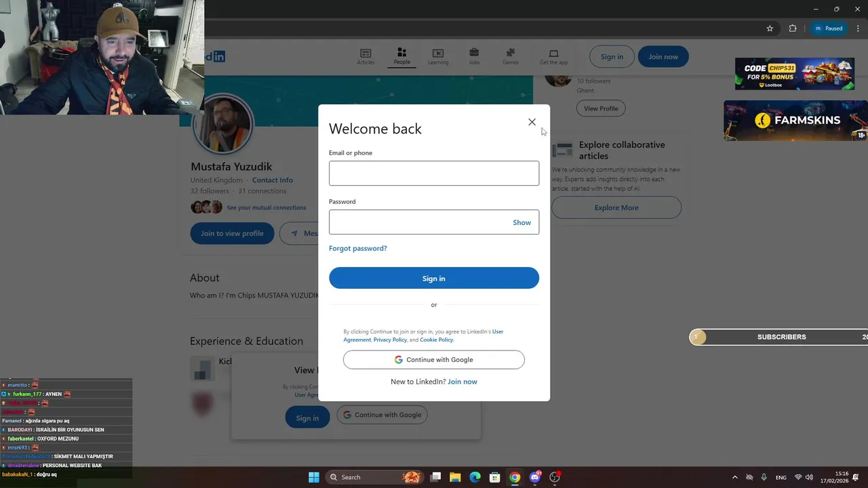Open Microsoft Edge from the taskbar
868x488 pixels.
click(x=475, y=477)
